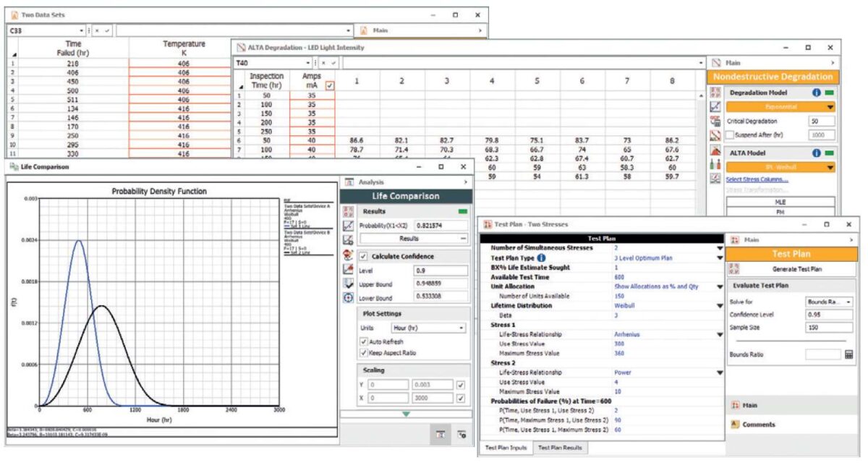
Task: Click scroll up arrow in ALTA data grid
Action: click(x=700, y=96)
